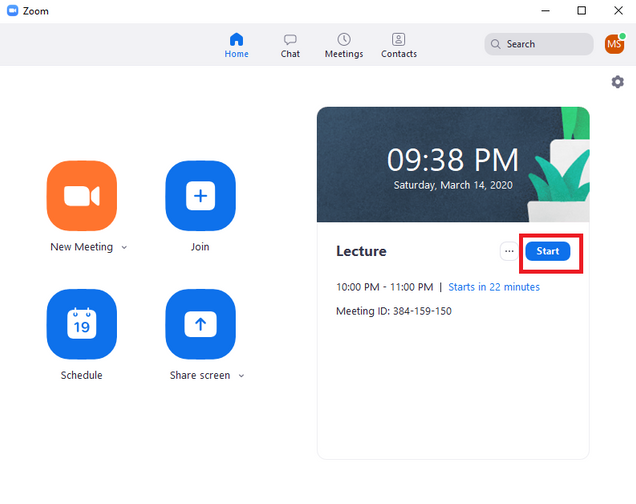The height and width of the screenshot is (504, 636).
Task: Click the Share screen arrow icon
Action: [200, 324]
